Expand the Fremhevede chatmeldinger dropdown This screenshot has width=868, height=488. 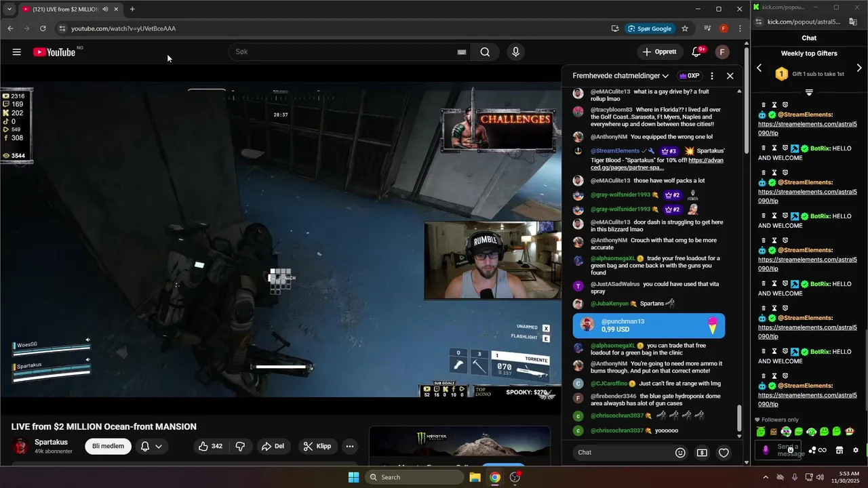click(x=620, y=76)
